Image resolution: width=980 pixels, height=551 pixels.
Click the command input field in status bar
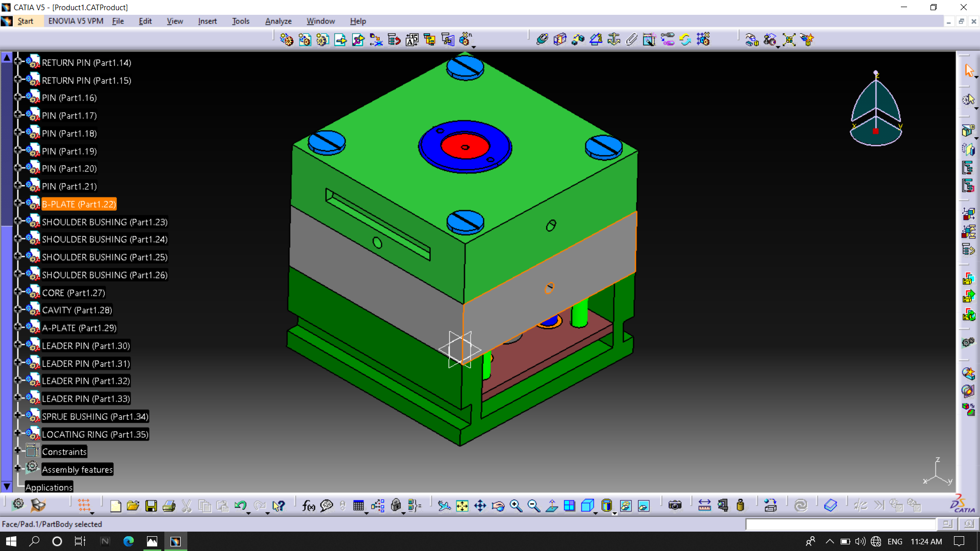click(x=840, y=524)
